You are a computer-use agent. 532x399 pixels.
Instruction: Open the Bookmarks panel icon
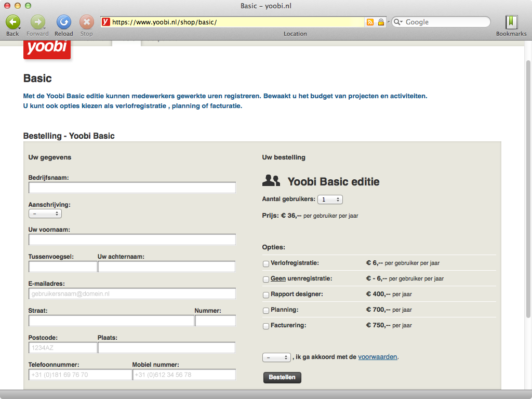click(x=511, y=22)
